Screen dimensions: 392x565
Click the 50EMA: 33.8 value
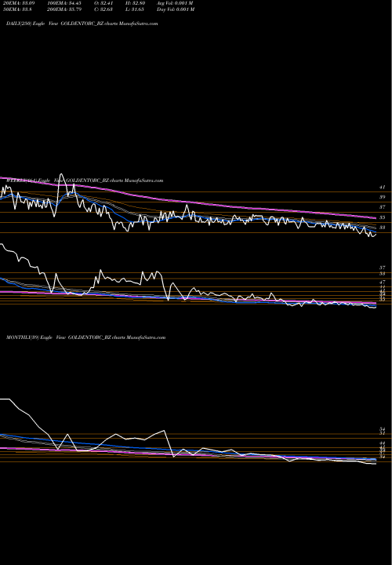[17, 9]
